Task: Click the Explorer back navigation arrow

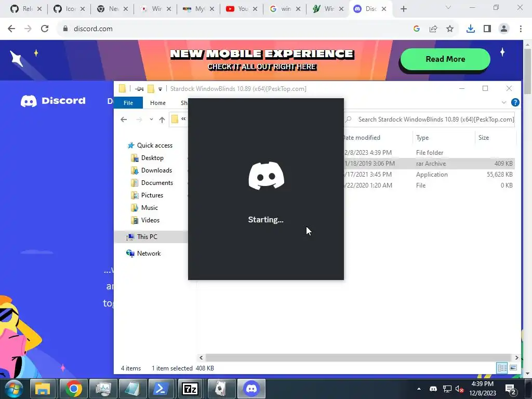Action: pos(124,119)
